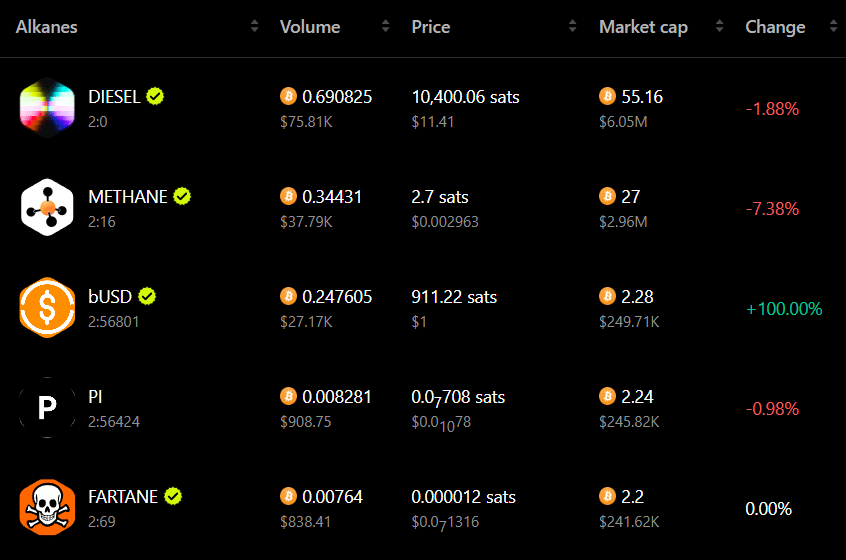Viewport: 846px width, 560px height.
Task: Open the PI token black logo
Action: (x=47, y=407)
